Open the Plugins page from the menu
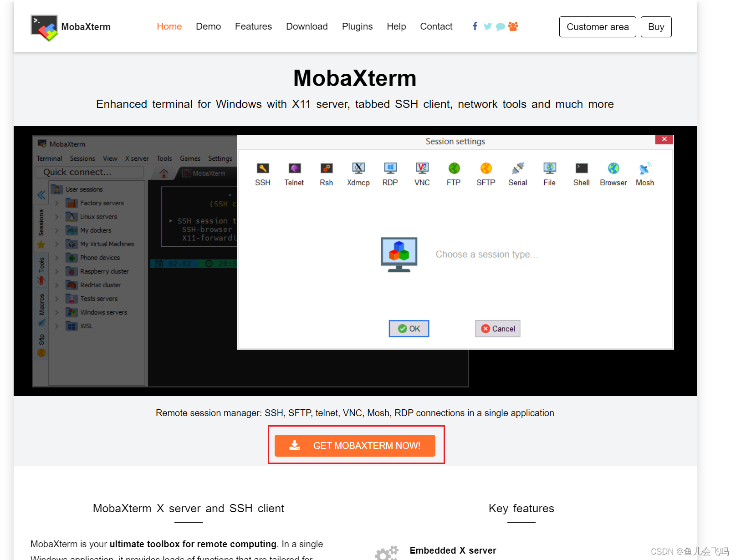This screenshot has height=560, width=736. (357, 26)
